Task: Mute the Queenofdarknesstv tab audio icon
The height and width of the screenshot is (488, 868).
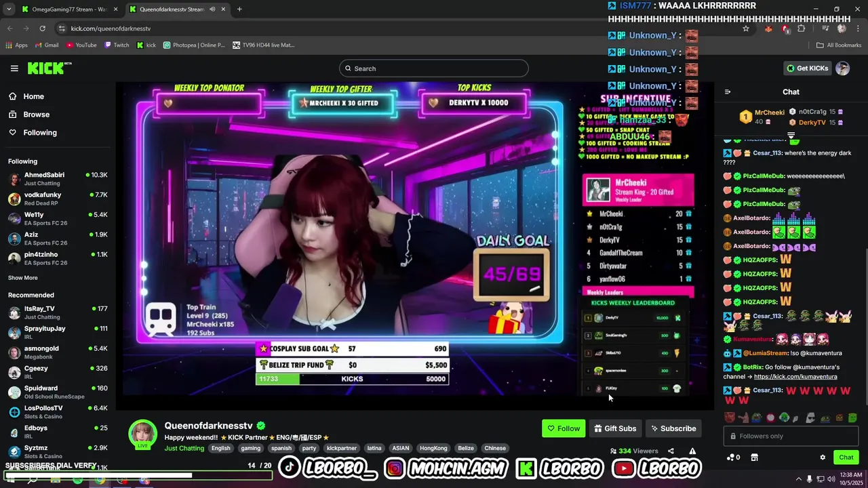Action: 212,9
